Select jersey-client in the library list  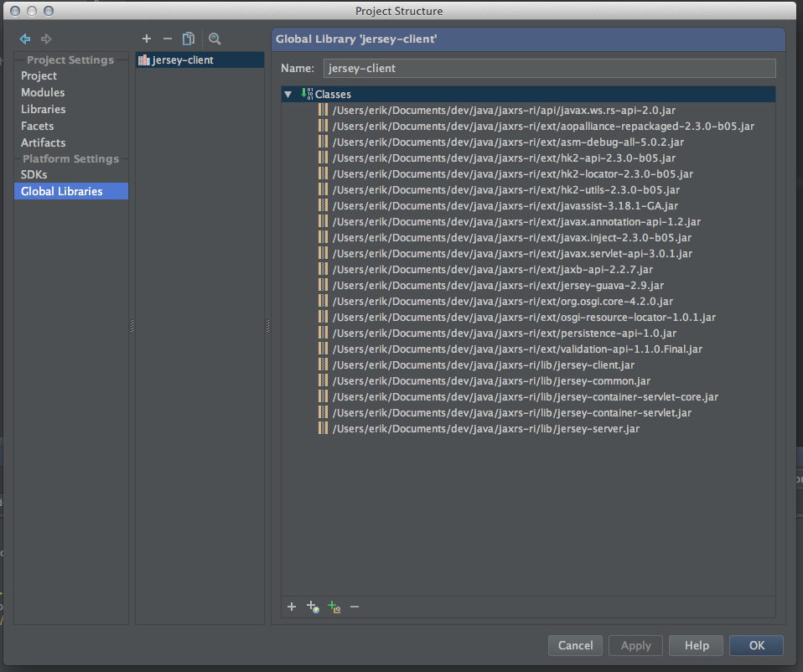[199, 59]
